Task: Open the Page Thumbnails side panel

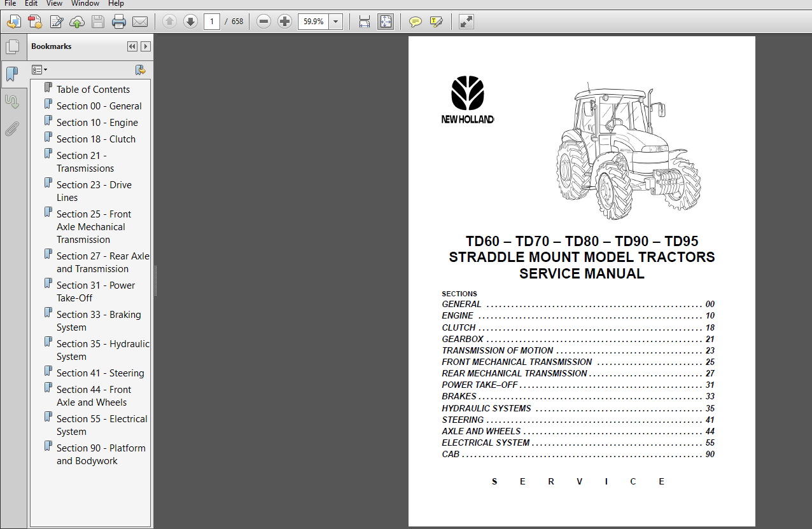Action: click(x=12, y=46)
